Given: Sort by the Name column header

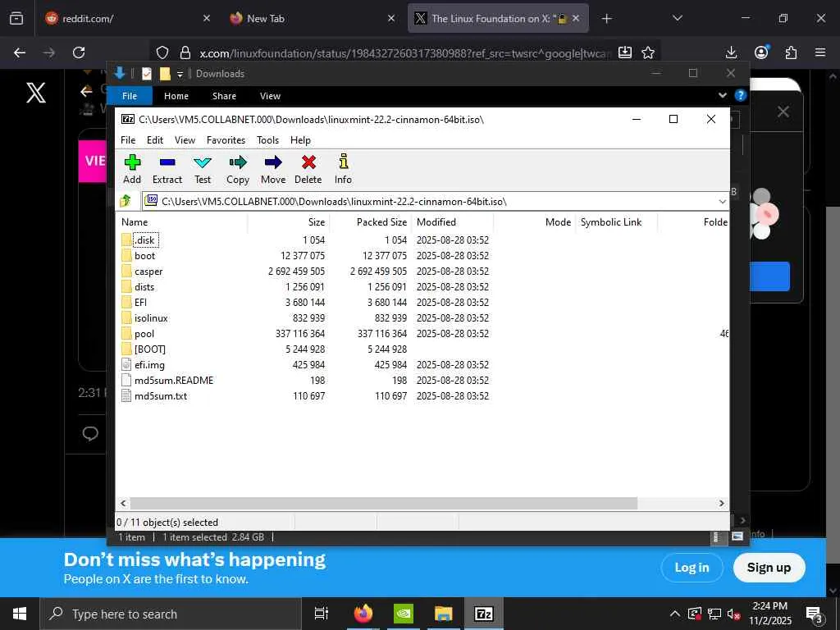Looking at the screenshot, I should 181,221.
